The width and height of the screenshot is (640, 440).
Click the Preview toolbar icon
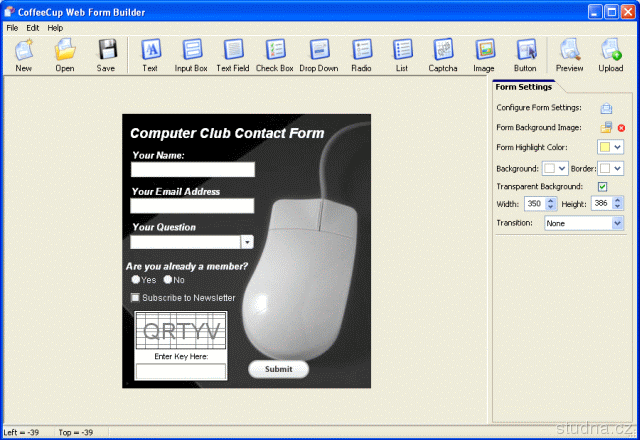click(569, 54)
